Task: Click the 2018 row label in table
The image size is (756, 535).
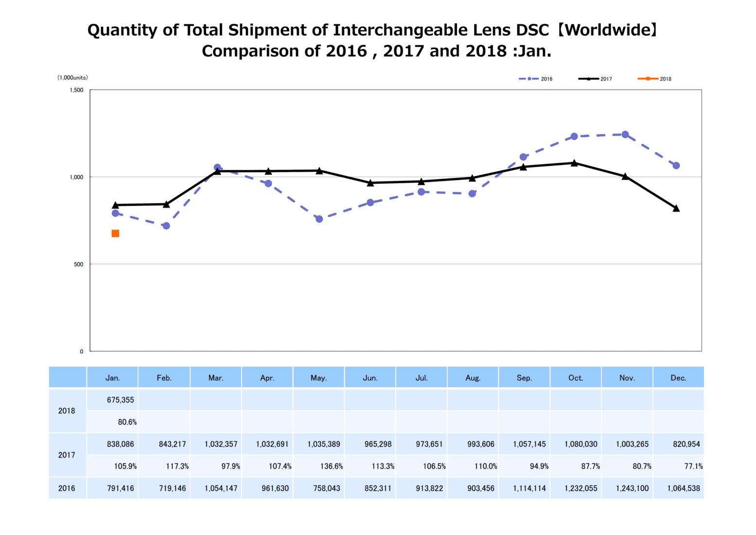Action: click(67, 411)
